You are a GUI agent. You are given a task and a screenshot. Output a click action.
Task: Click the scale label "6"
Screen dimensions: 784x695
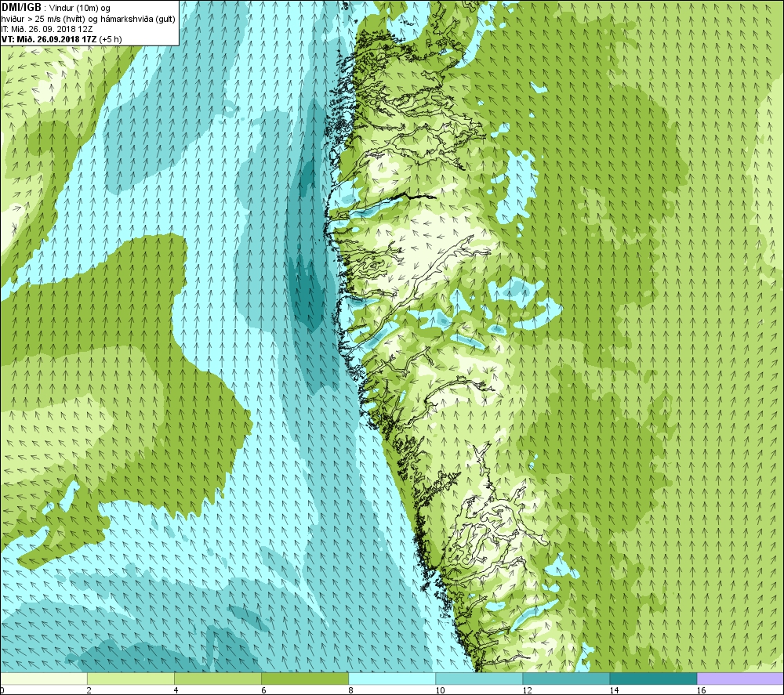point(263,690)
